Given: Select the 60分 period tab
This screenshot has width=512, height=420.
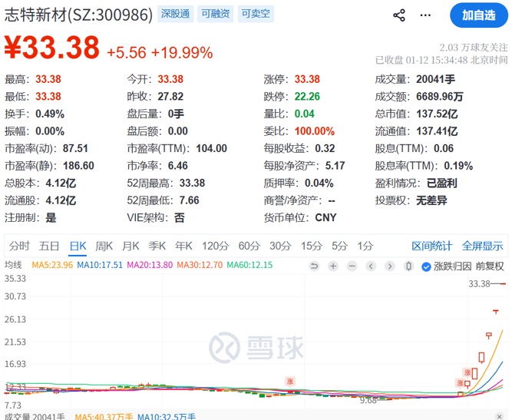Looking at the screenshot, I should [x=249, y=246].
